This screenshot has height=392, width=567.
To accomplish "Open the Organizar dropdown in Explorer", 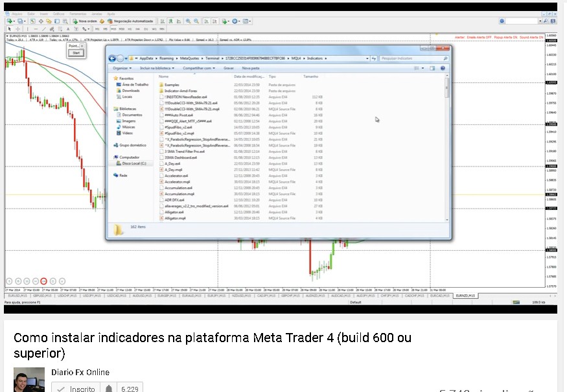I will point(122,68).
